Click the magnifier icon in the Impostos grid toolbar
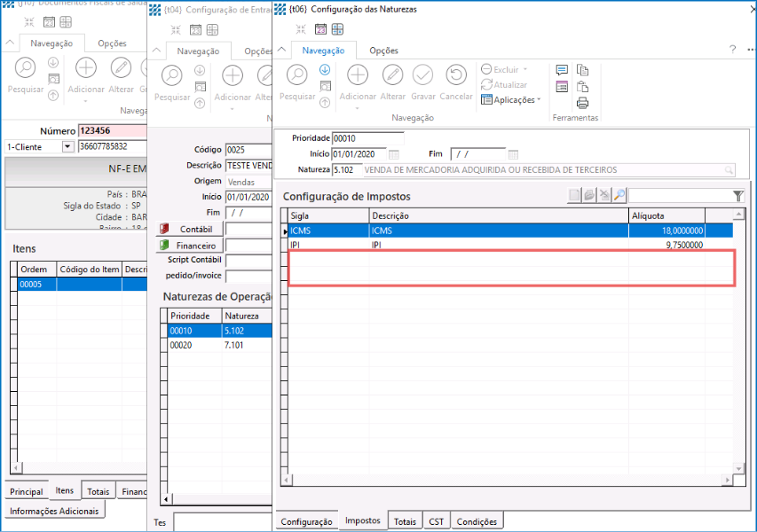Viewport: 757px width, 532px height. (x=619, y=196)
